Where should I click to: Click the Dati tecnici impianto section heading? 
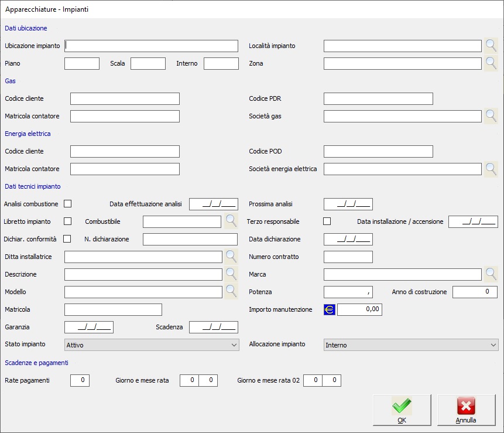pos(33,186)
